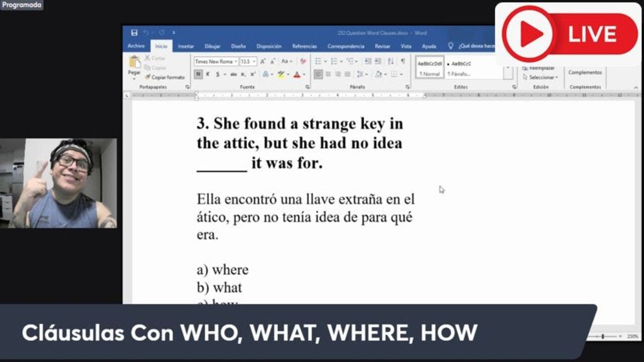Click the answer option 'a) where'
This screenshot has height=362, width=644.
point(222,270)
